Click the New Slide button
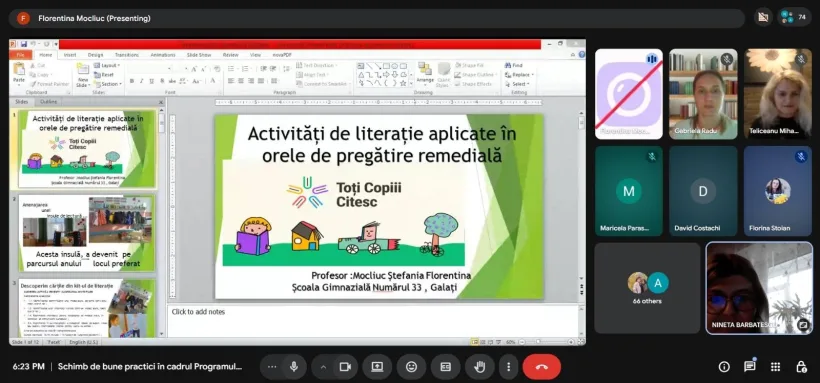Screen dimensions: 820x383 pos(83,75)
